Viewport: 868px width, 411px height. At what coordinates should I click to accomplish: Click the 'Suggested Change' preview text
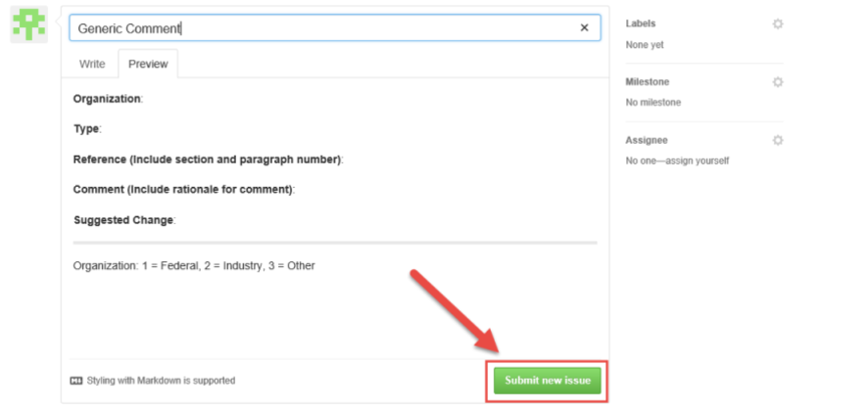point(123,220)
